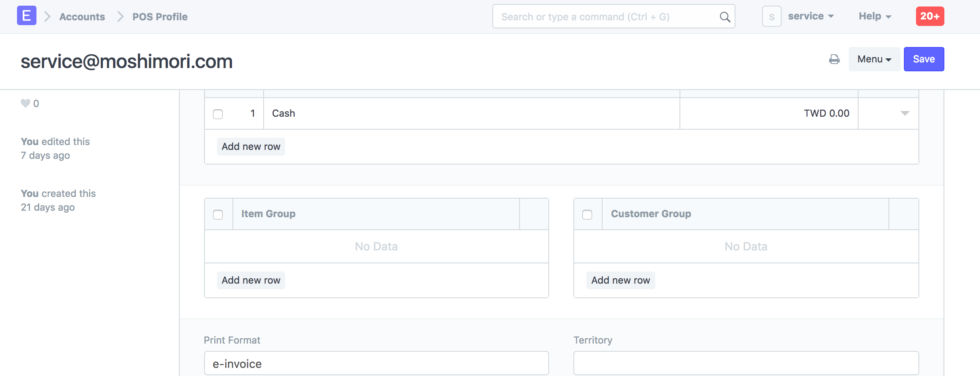Toggle the Customer Group header checkbox
Viewport: 980px width, 376px height.
pos(587,215)
